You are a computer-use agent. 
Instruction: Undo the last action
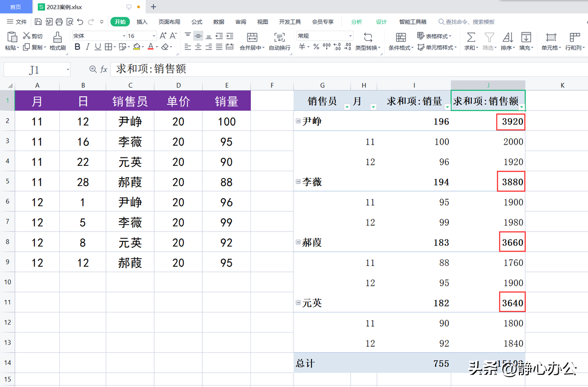(x=80, y=22)
